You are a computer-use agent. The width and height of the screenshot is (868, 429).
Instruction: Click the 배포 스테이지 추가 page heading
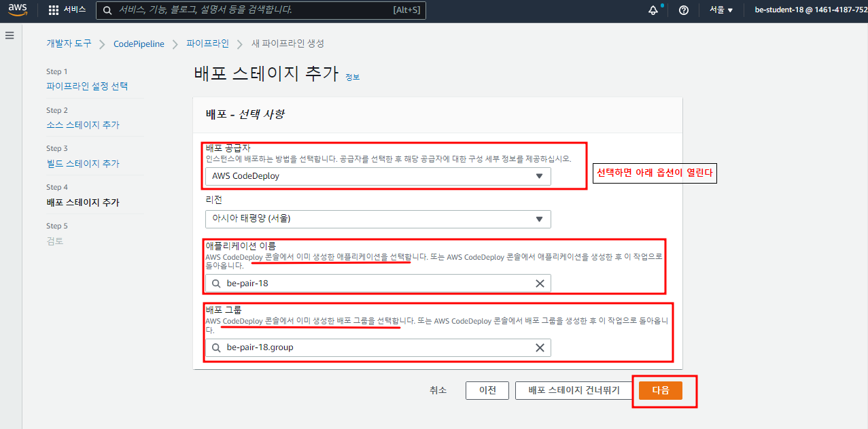pyautogui.click(x=266, y=73)
